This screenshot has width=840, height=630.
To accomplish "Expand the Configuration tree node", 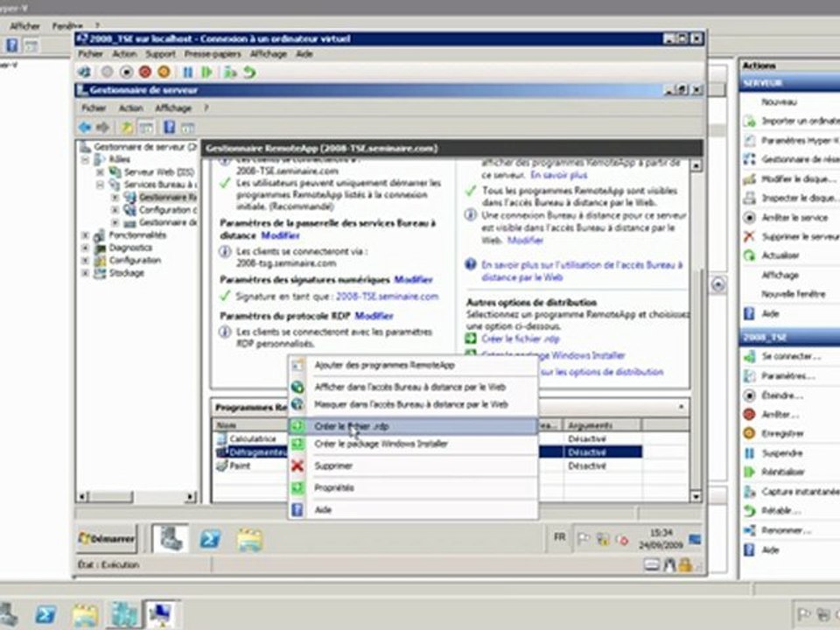I will click(85, 261).
